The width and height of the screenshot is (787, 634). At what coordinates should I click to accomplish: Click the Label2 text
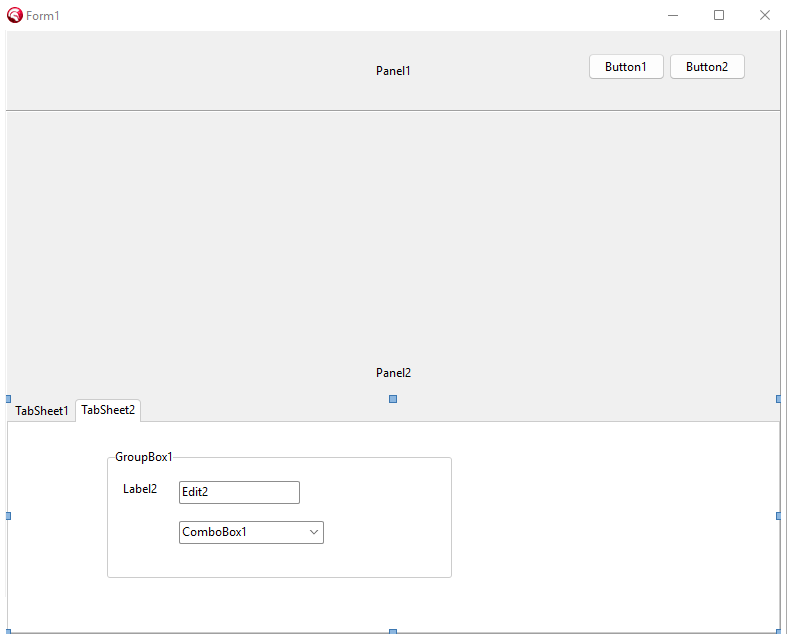[x=140, y=489]
